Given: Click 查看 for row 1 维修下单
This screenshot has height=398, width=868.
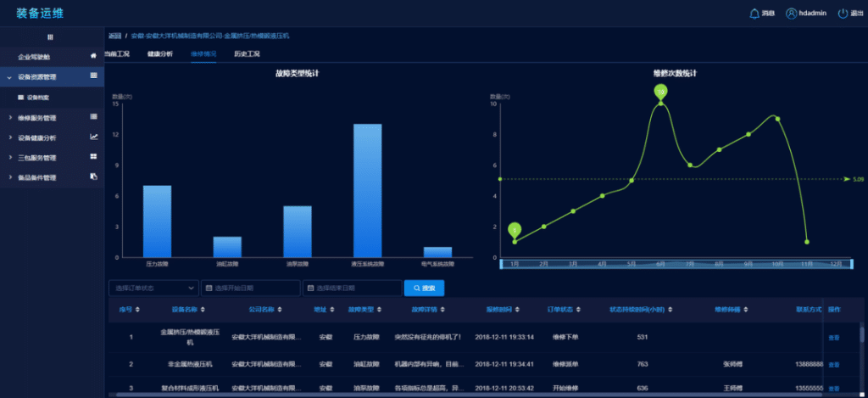Looking at the screenshot, I should point(834,337).
